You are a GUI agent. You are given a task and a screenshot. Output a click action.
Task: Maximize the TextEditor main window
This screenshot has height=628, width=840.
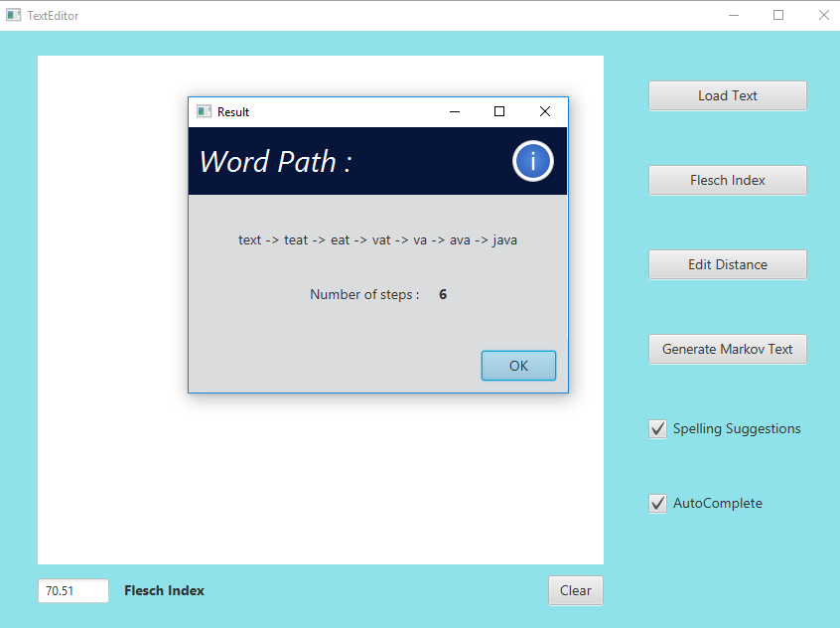[778, 15]
